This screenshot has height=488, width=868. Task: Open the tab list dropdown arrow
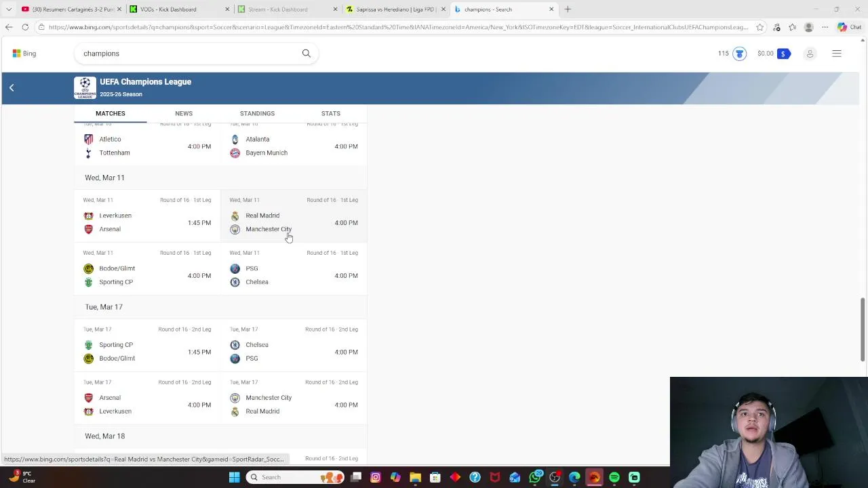(9, 9)
